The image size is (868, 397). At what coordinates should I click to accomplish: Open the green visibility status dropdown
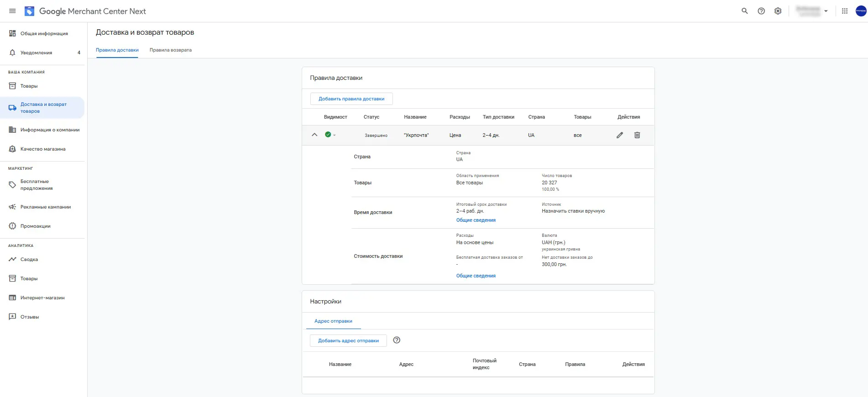(x=330, y=135)
